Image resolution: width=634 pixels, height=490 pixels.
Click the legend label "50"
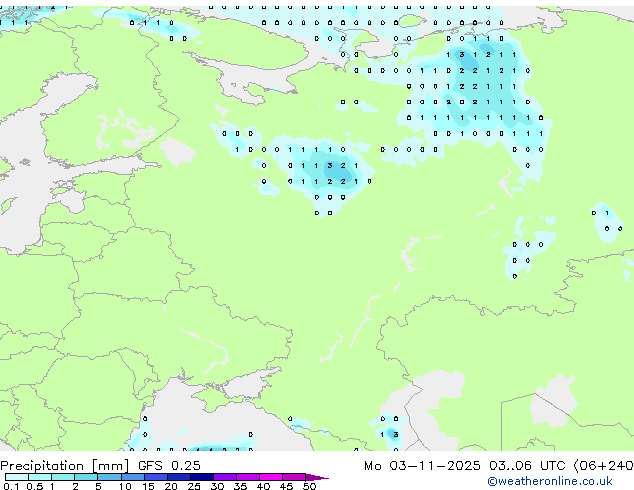(x=309, y=486)
